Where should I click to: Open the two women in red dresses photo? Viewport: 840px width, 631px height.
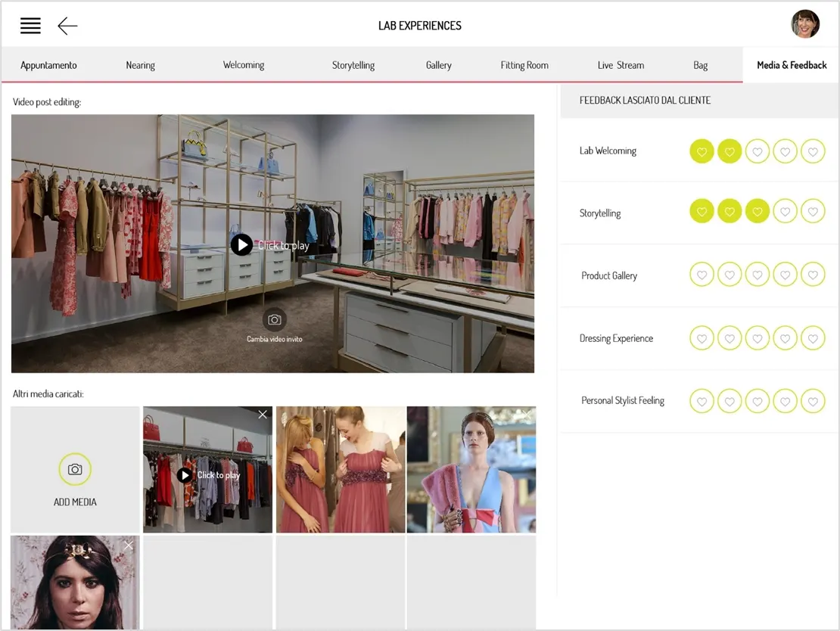pyautogui.click(x=341, y=469)
